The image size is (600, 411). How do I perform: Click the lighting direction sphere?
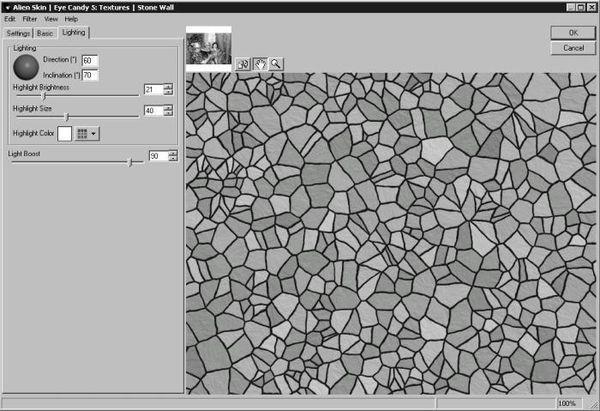click(x=26, y=67)
